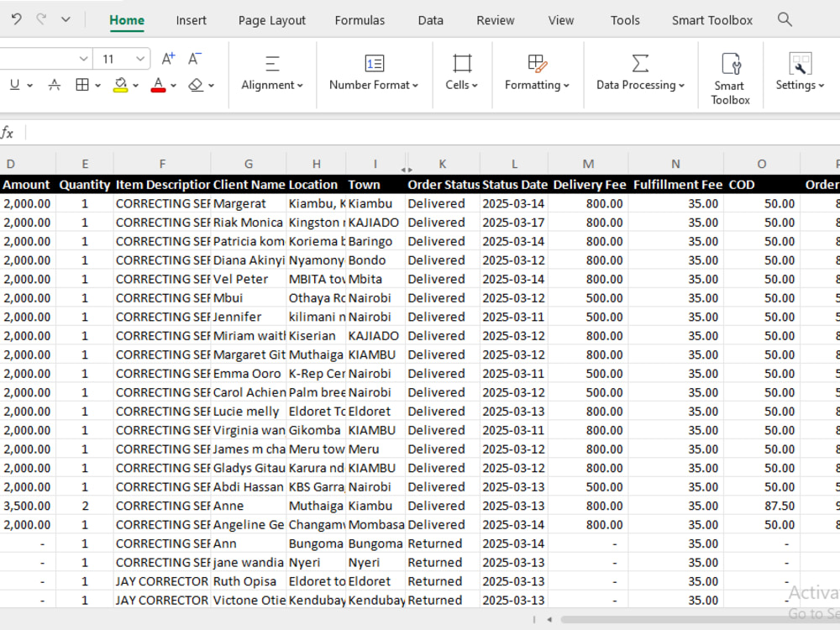This screenshot has height=630, width=840.
Task: Increase font size with A+ icon
Action: coord(168,59)
